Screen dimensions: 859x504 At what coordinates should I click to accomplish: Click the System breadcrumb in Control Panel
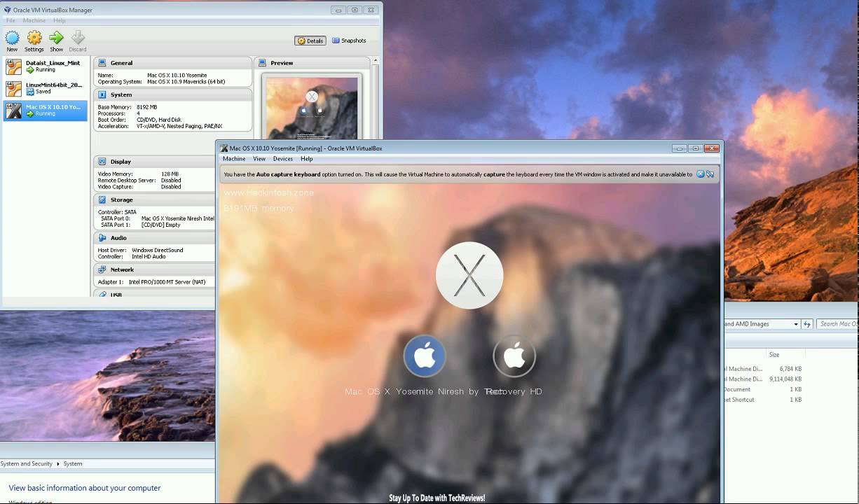pos(73,464)
